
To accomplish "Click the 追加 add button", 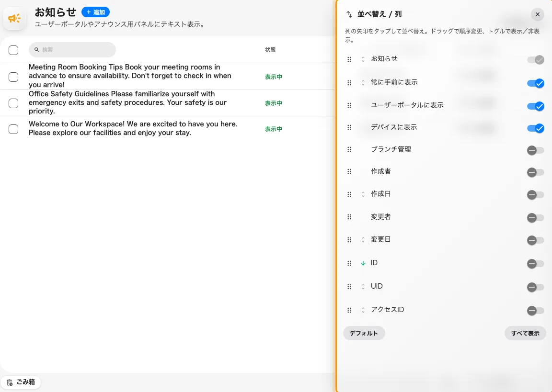I will tap(95, 12).
